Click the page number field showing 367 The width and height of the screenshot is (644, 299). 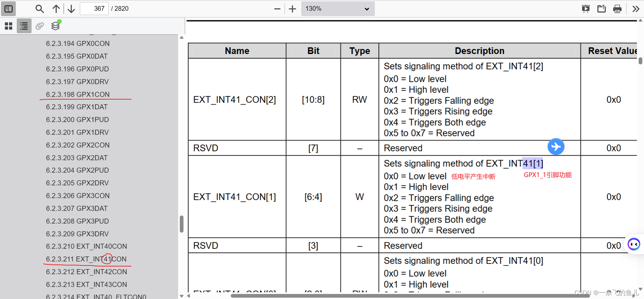[x=94, y=9]
